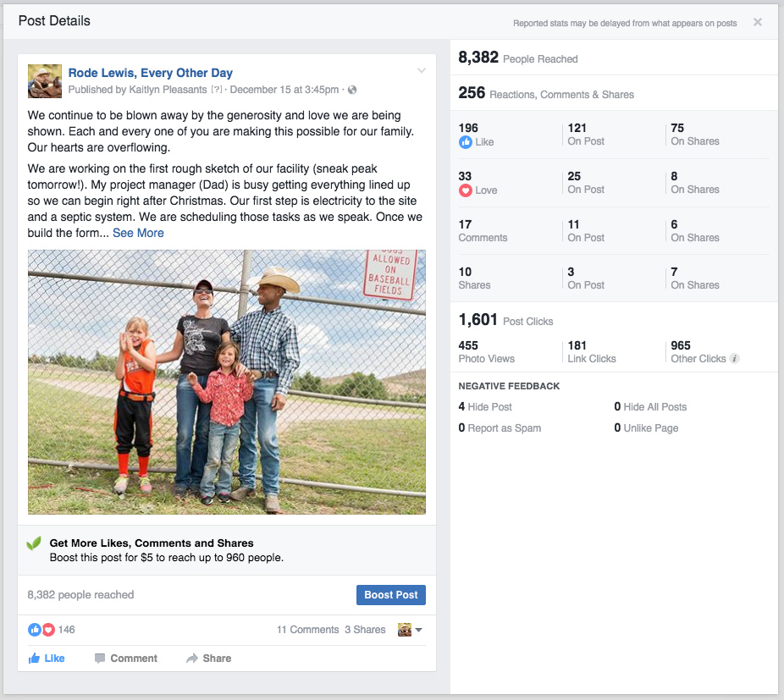Click the post date December 15 at 3:45pm
784x700 pixels.
coord(284,90)
